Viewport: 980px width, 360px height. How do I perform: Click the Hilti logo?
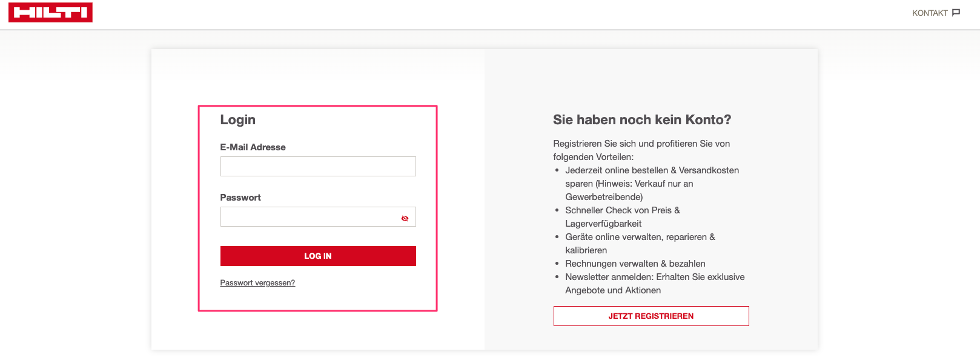click(50, 12)
